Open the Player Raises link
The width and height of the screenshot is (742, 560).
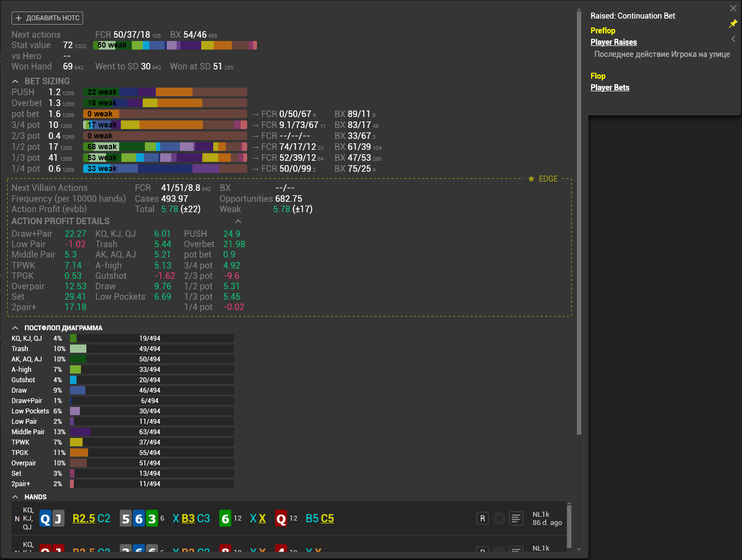pyautogui.click(x=614, y=42)
